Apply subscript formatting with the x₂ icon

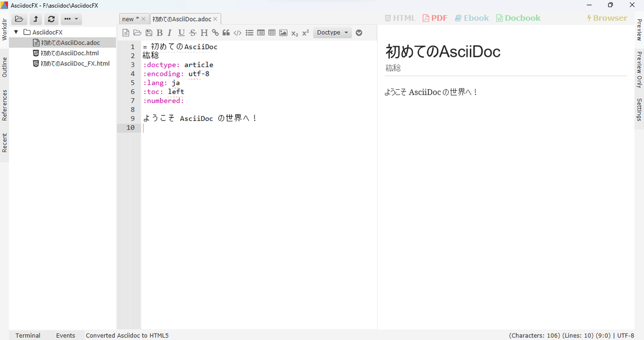click(294, 33)
